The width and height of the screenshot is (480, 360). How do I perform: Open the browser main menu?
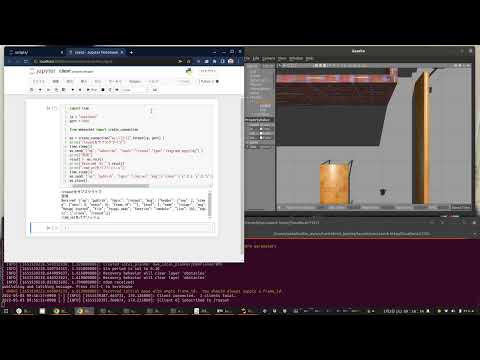click(x=239, y=61)
